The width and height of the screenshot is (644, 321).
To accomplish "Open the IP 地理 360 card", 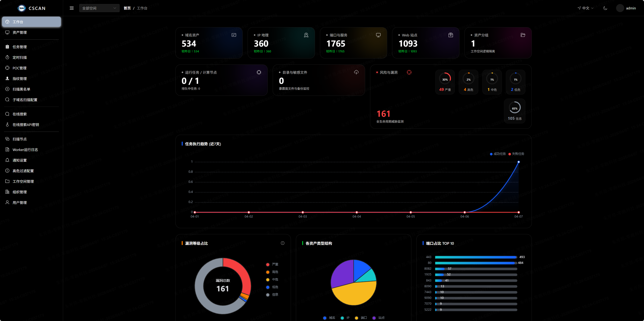I will 281,43.
